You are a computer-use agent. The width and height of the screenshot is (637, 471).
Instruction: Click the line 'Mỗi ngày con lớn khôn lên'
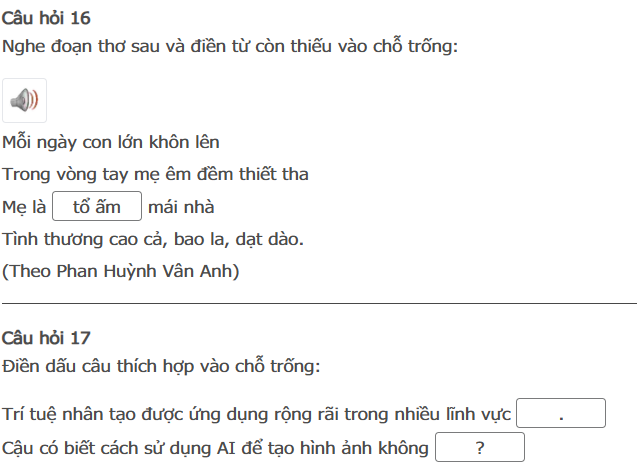coord(110,142)
